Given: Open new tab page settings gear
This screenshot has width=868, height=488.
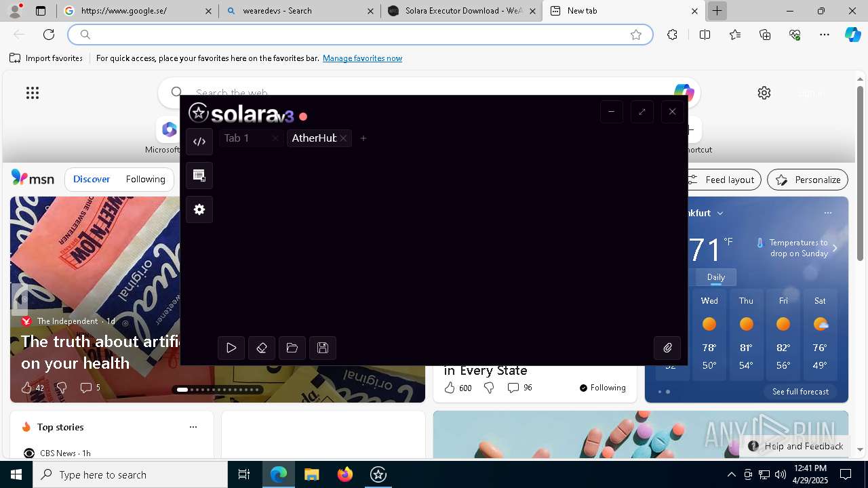Looking at the screenshot, I should coord(764,93).
